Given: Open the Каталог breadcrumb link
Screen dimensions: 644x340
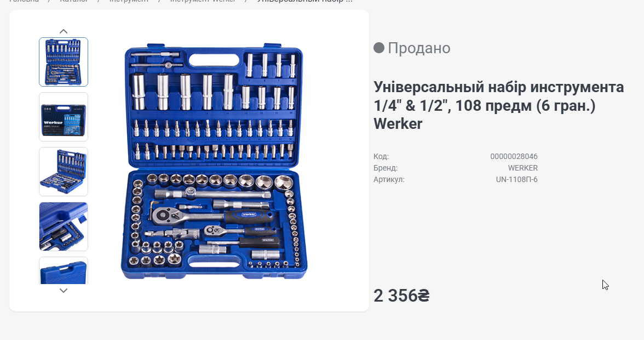Looking at the screenshot, I should pyautogui.click(x=74, y=1).
